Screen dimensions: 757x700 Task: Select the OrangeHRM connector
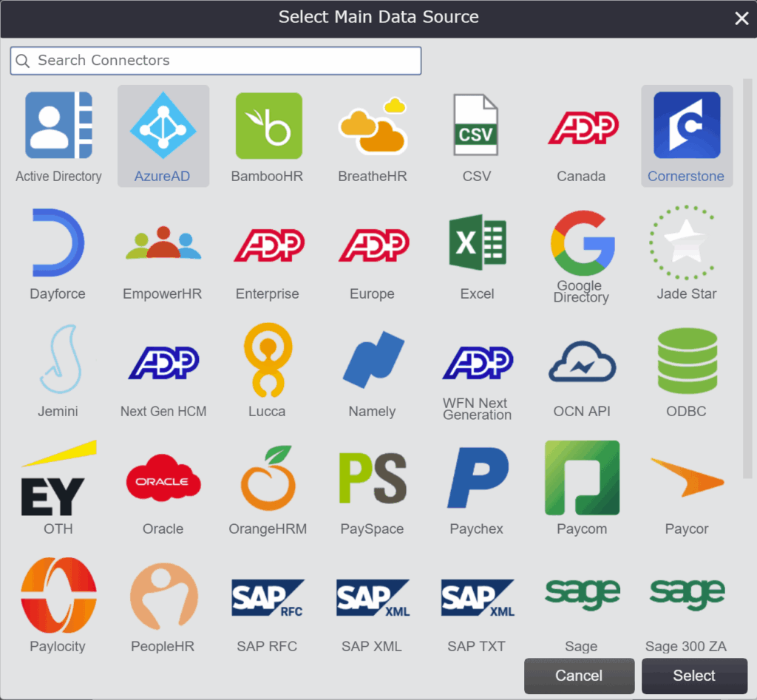coord(268,478)
